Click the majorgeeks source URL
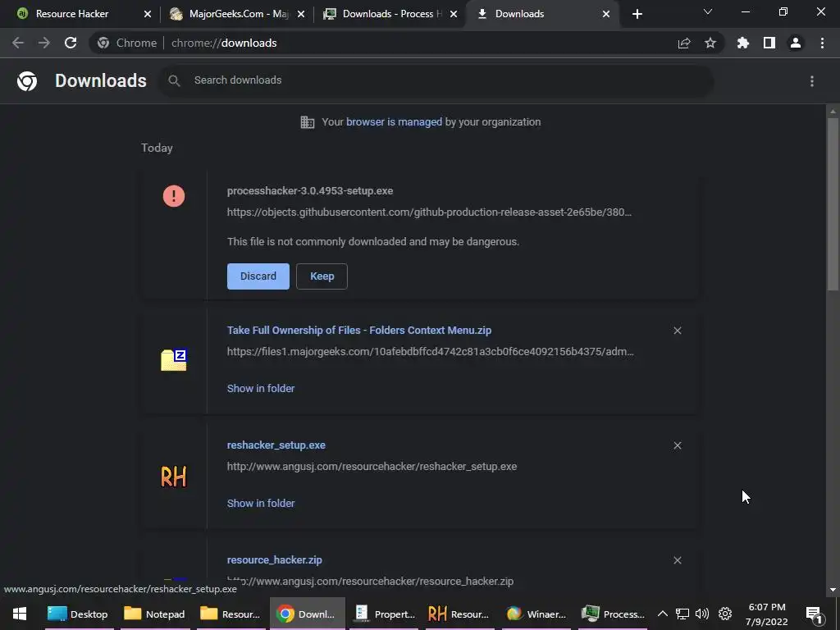The width and height of the screenshot is (840, 630). point(430,352)
